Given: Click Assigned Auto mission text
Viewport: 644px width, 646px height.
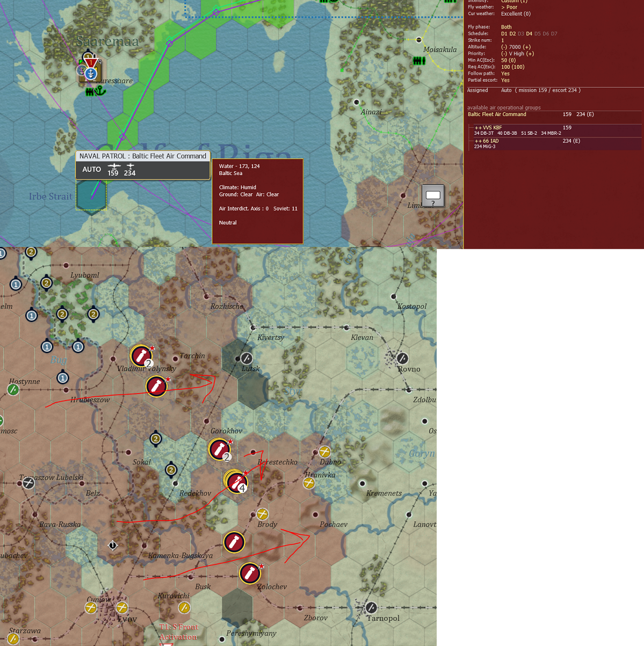Looking at the screenshot, I should pos(541,90).
